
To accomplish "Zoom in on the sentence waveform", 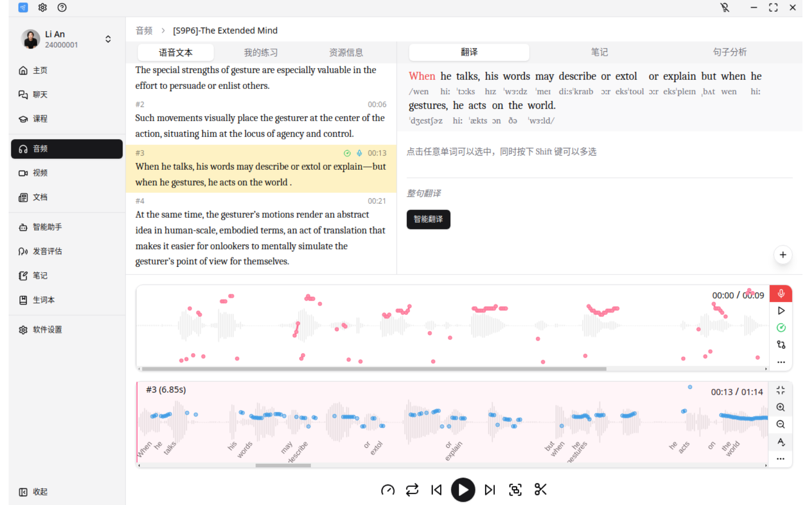I will (780, 407).
